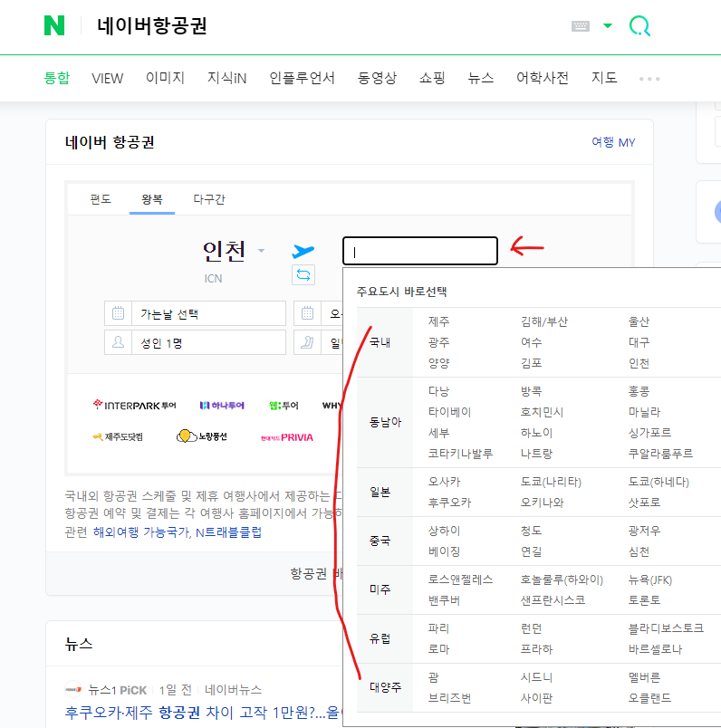Select 홍콩 as destination
The image size is (721, 728).
(639, 391)
